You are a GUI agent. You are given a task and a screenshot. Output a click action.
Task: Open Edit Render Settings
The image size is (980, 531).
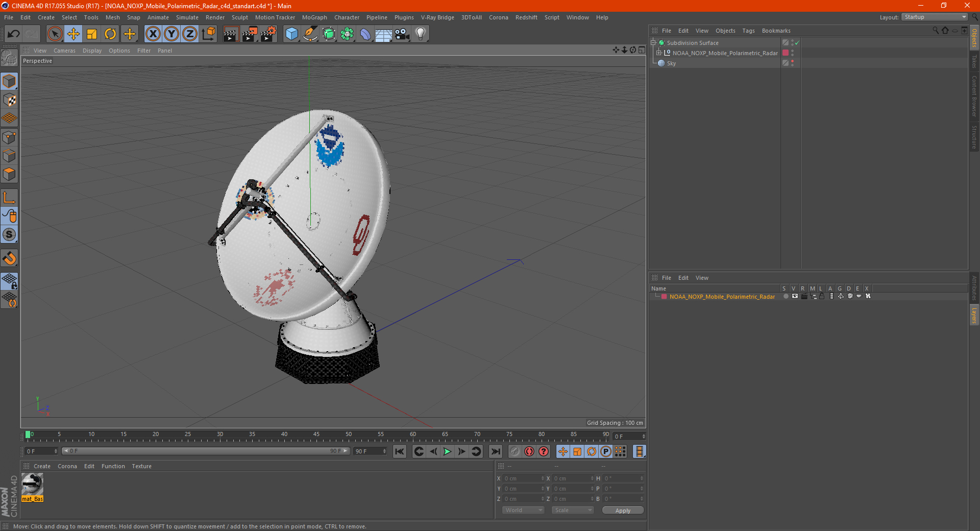click(268, 34)
